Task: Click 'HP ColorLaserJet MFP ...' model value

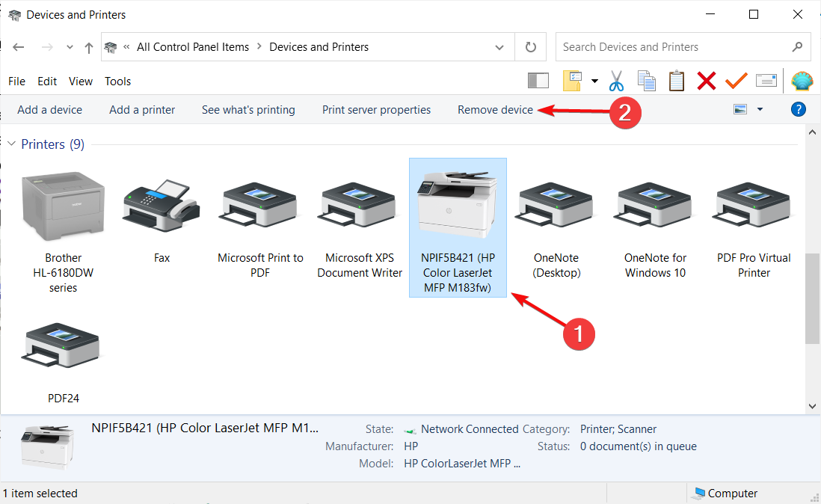Action: point(462,464)
